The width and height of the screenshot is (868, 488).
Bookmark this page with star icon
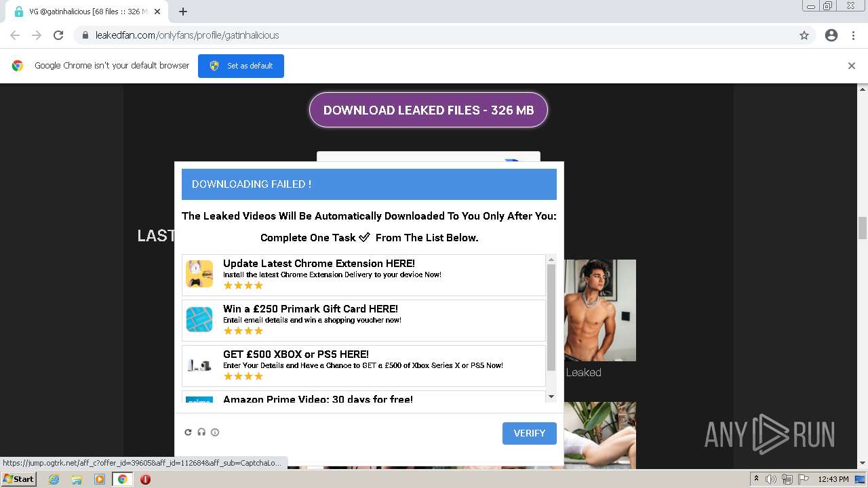click(x=804, y=35)
